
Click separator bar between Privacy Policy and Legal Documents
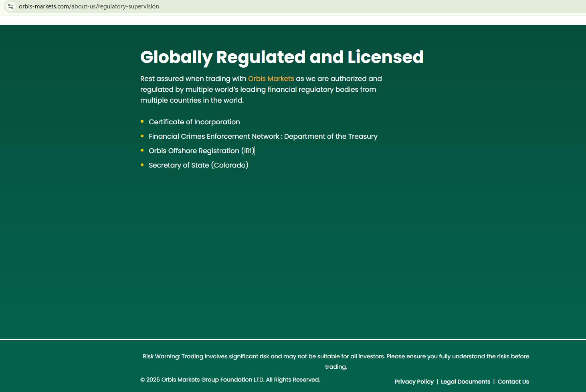pos(437,382)
